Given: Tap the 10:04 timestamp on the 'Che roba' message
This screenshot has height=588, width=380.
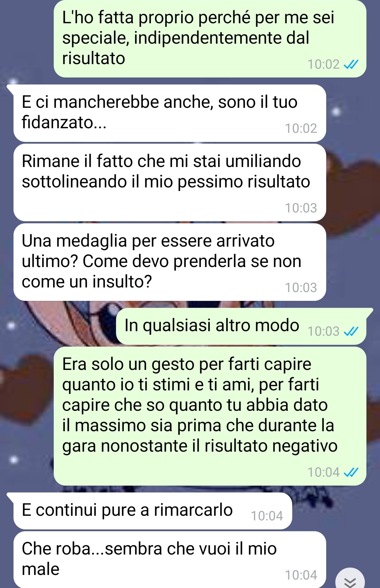Looking at the screenshot, I should (x=301, y=575).
